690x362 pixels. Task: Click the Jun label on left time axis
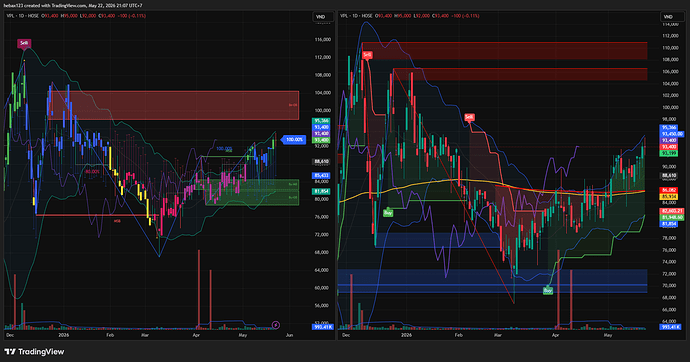289,335
